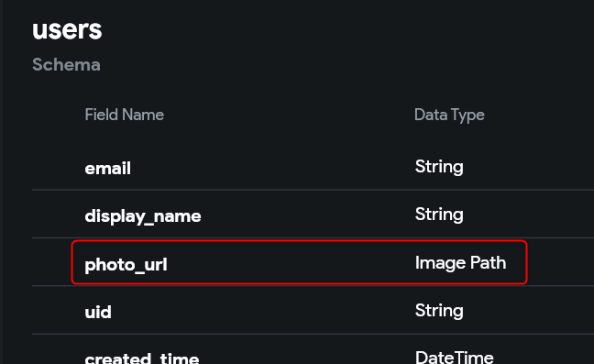Select the Schema section label
The width and height of the screenshot is (594, 364).
tap(66, 65)
